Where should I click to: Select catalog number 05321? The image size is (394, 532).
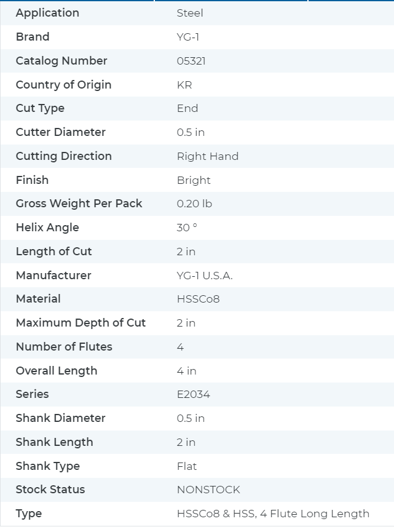point(191,61)
